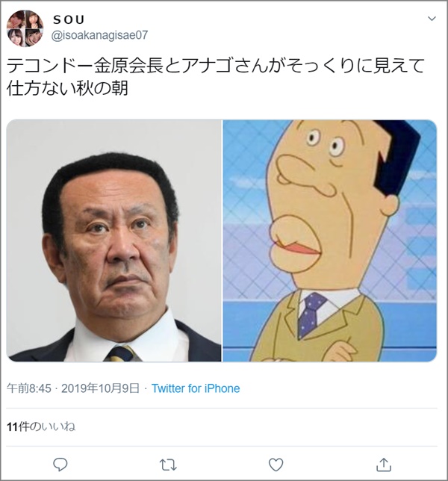Click the words 金原会長 in the tweet
Viewport: 448px width, 481px height.
click(128, 65)
